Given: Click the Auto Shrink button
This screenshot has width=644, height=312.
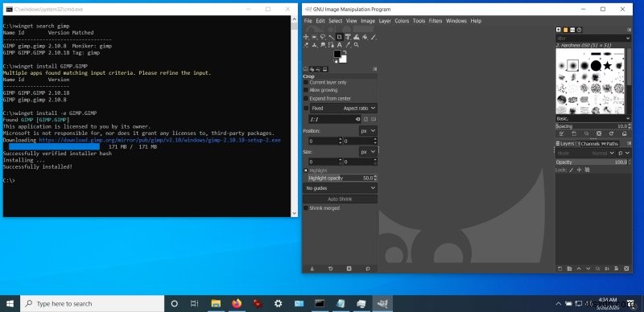Looking at the screenshot, I should click(340, 199).
